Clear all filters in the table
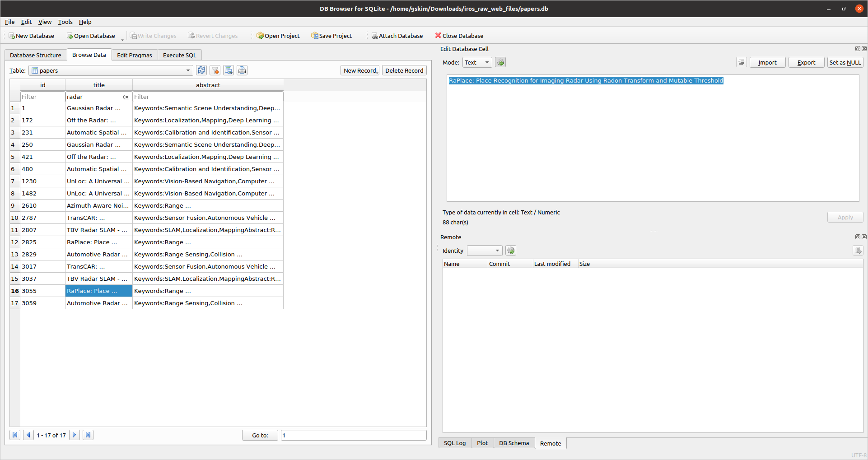Viewport: 868px width, 460px height. pos(215,70)
